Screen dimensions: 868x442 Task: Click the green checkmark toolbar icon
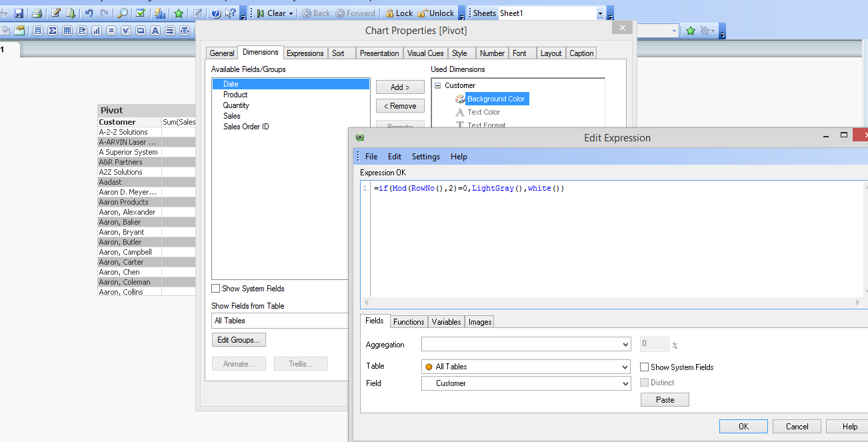(141, 13)
